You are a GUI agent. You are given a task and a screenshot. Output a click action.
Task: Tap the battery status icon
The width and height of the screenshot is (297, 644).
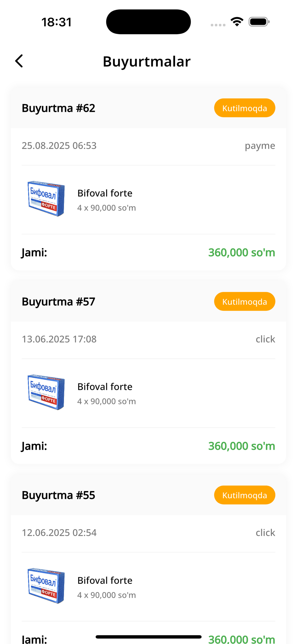[259, 22]
